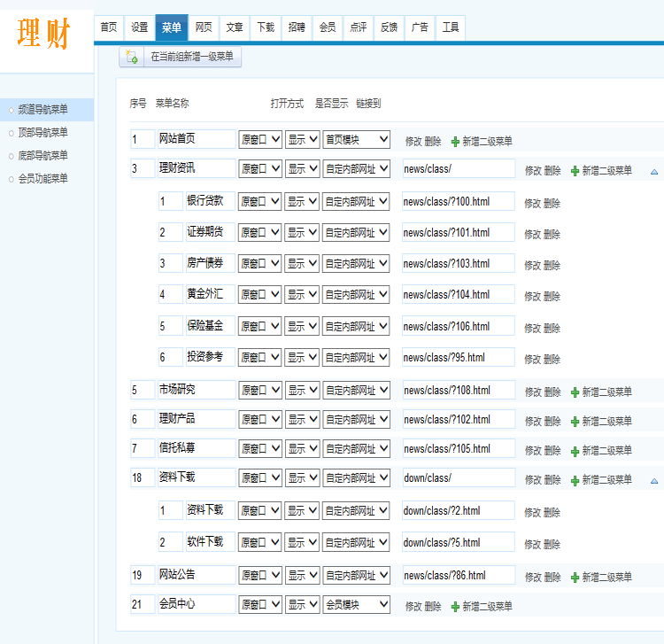This screenshot has width=664, height=644.
Task: Open the 原窗口 dropdown for 网站首页
Action: click(x=260, y=140)
